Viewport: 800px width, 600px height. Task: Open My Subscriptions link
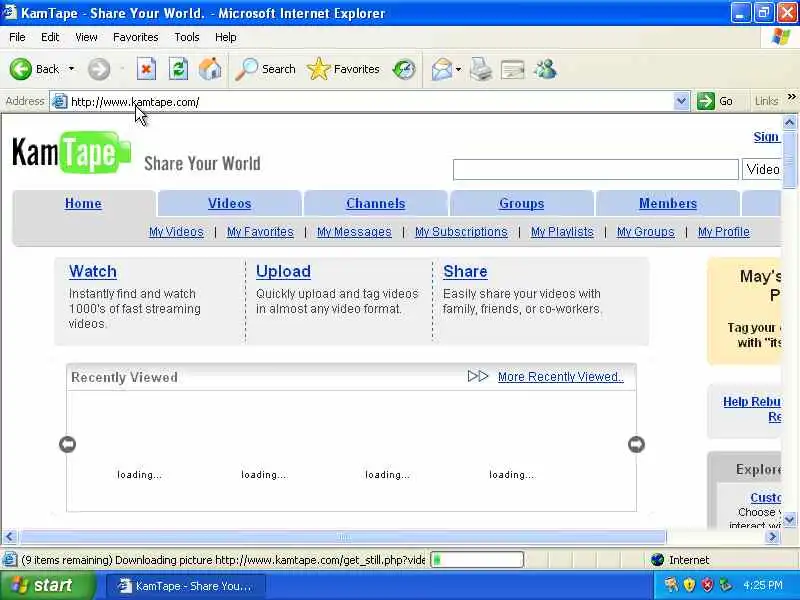click(x=461, y=232)
